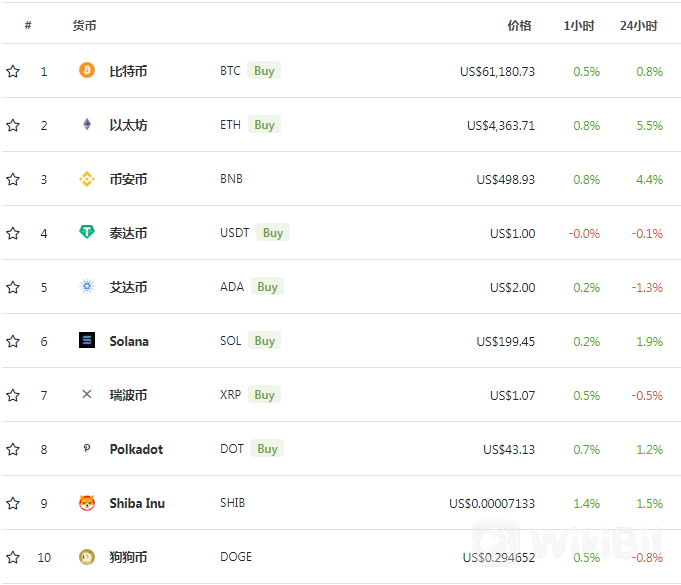Open the Polkadot coin name link

136,449
